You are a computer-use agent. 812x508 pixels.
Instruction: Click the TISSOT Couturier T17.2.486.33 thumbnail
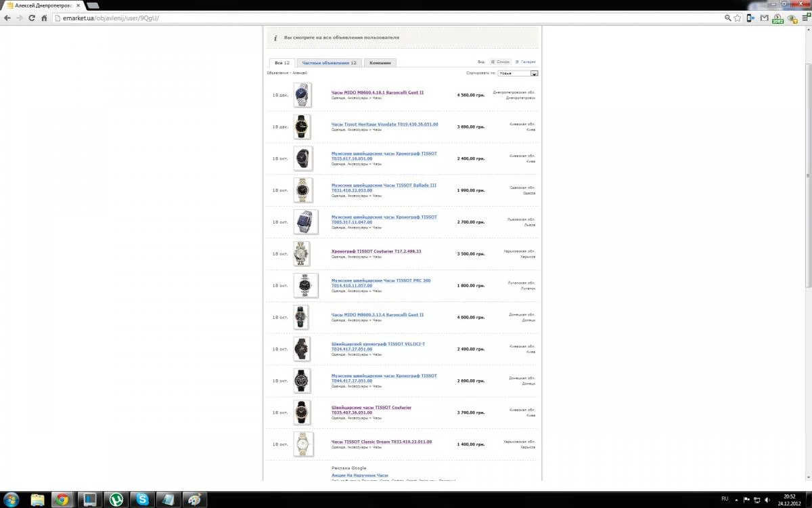[x=302, y=254]
